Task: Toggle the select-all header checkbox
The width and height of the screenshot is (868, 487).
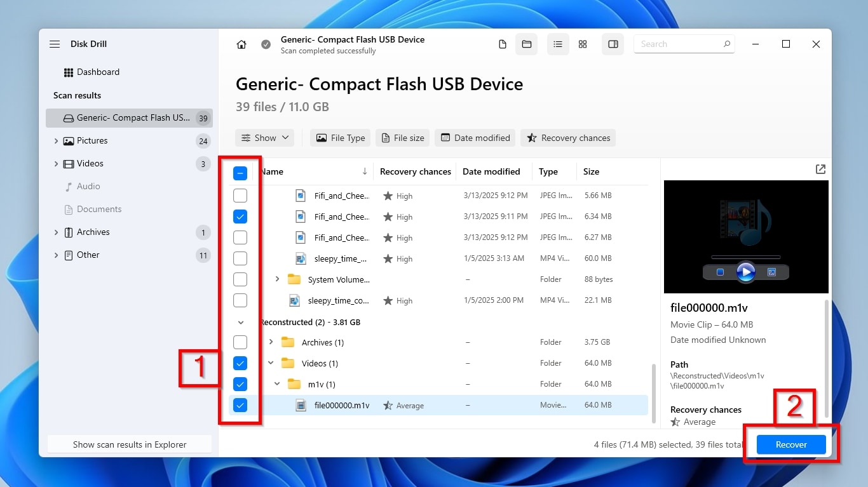Action: tap(240, 173)
